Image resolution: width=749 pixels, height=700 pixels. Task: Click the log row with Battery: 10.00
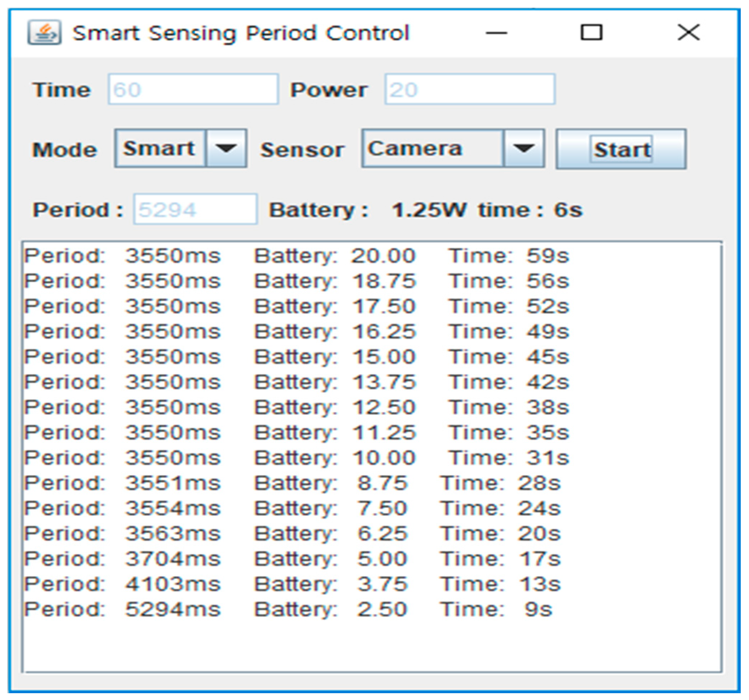point(296,458)
